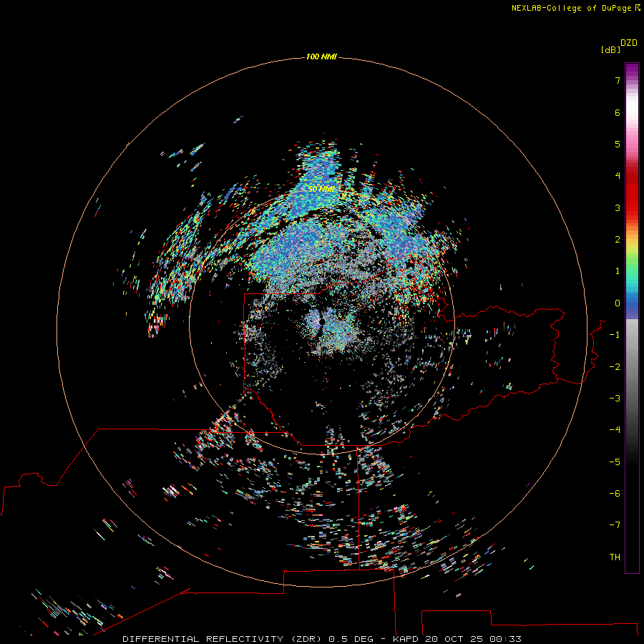The height and width of the screenshot is (644, 644).
Task: Click the 5 value on the ZDR scale
Action: click(x=618, y=144)
